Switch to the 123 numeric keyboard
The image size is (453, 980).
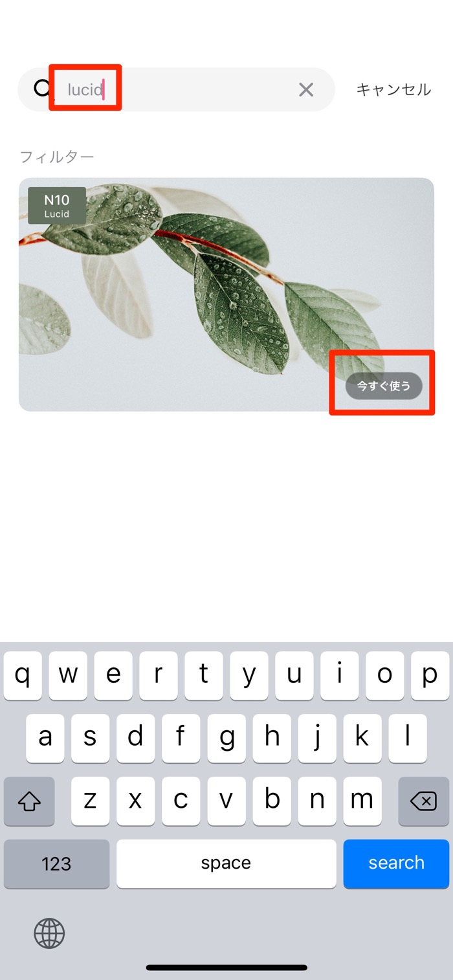pyautogui.click(x=56, y=863)
